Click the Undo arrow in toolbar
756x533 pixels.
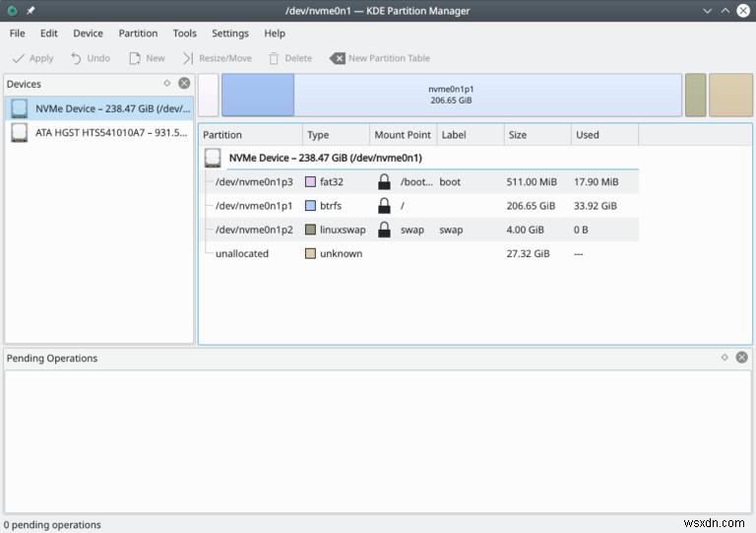pos(76,58)
